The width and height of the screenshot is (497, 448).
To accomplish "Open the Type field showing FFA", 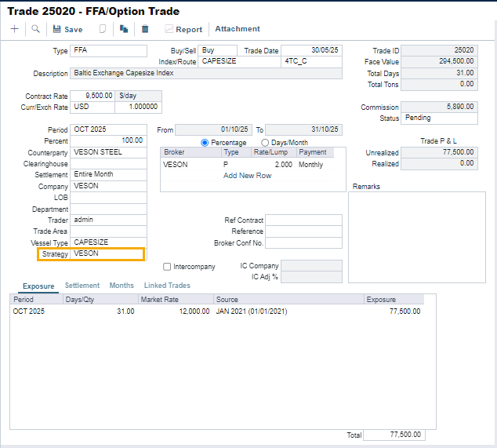I will click(108, 50).
